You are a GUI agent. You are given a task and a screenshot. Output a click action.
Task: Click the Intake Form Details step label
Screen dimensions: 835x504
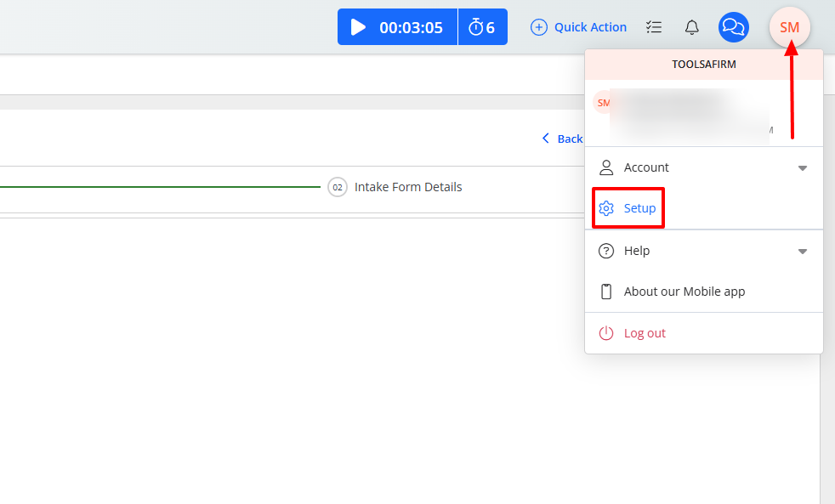[x=408, y=187]
